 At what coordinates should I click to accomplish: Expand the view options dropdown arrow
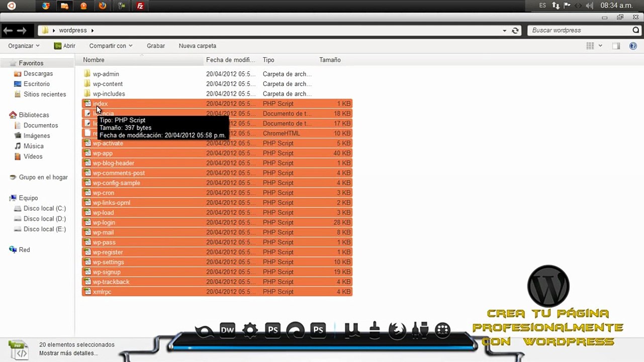click(x=600, y=46)
